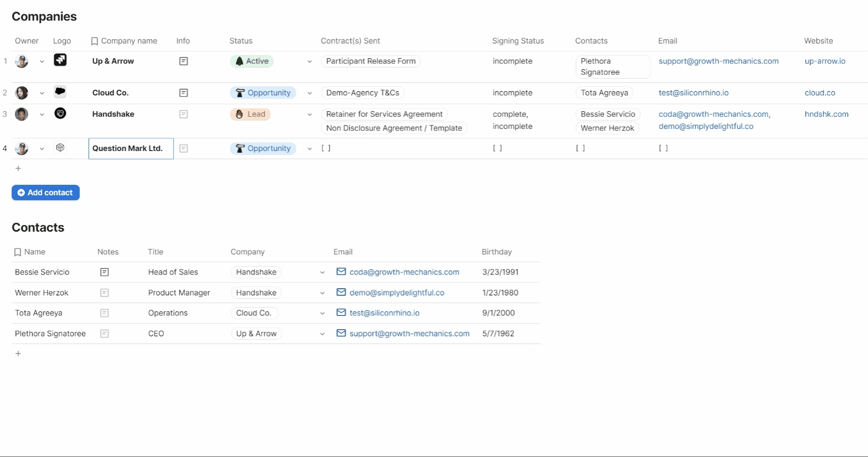The image size is (868, 457).
Task: Click the mail icon beside support@growth-mechanics.com in Contacts
Action: pyautogui.click(x=341, y=333)
